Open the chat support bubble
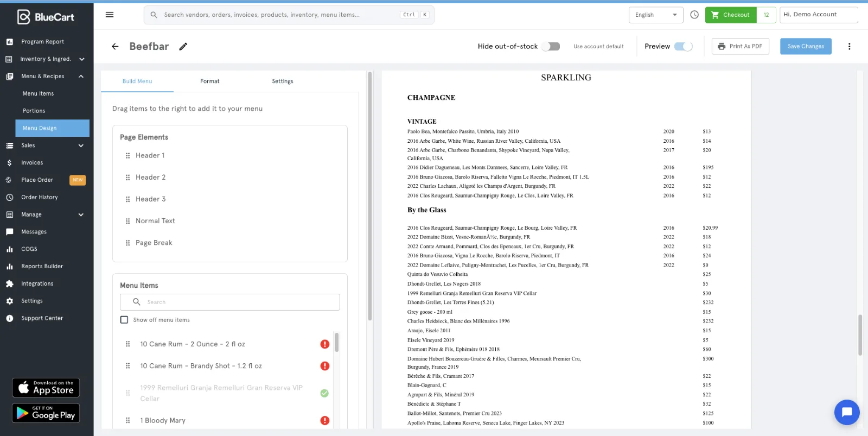Screen dimensions: 868x436 click(x=847, y=412)
